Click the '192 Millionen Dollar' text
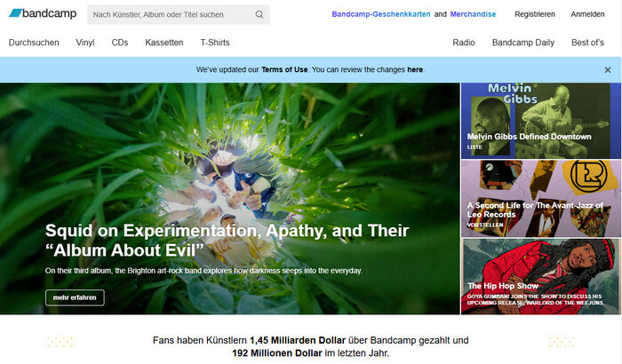This screenshot has width=622, height=364. (x=277, y=352)
